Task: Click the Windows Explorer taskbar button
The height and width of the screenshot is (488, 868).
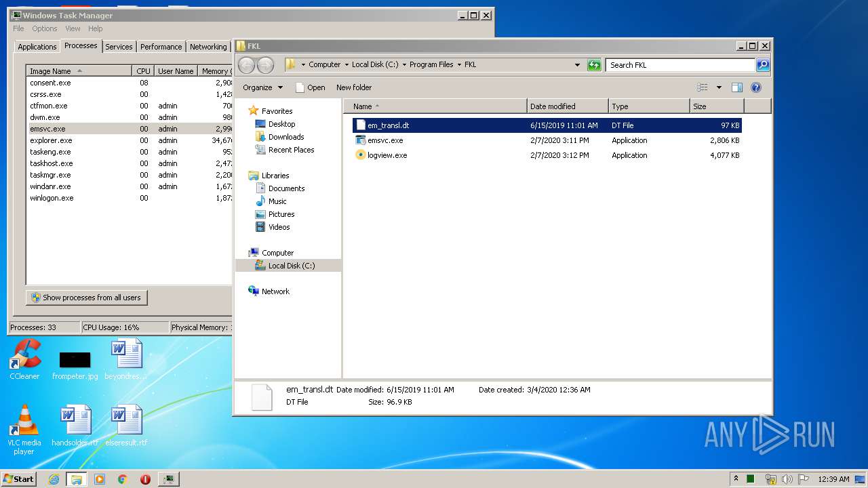Action: click(77, 479)
